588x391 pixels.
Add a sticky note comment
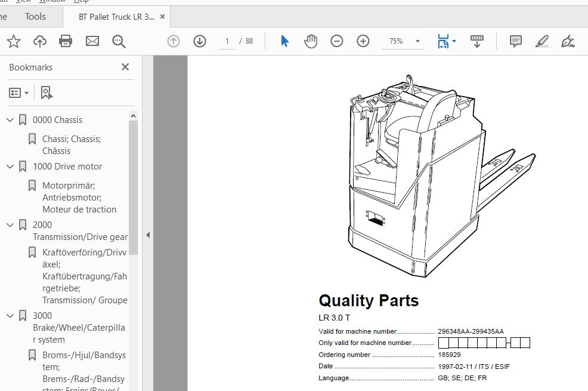point(516,41)
